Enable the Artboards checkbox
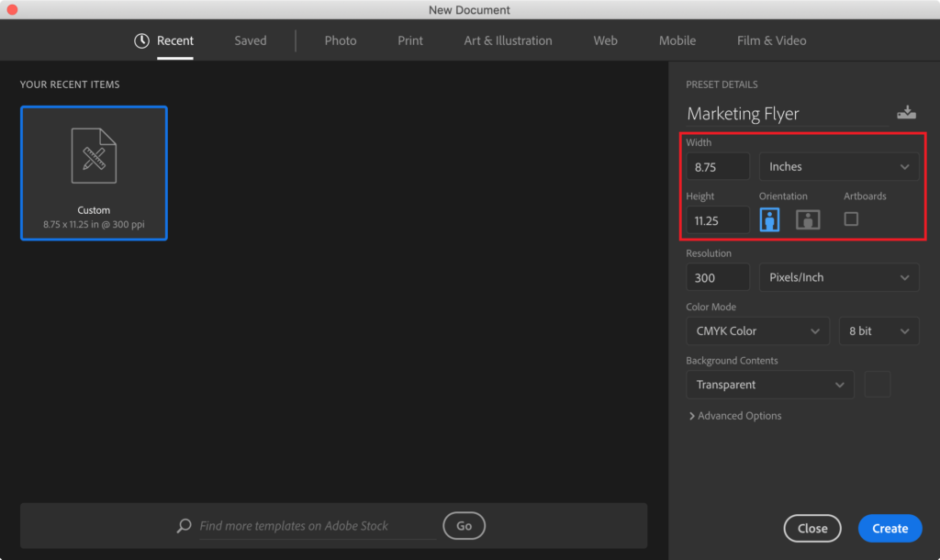This screenshot has height=560, width=940. [x=851, y=219]
